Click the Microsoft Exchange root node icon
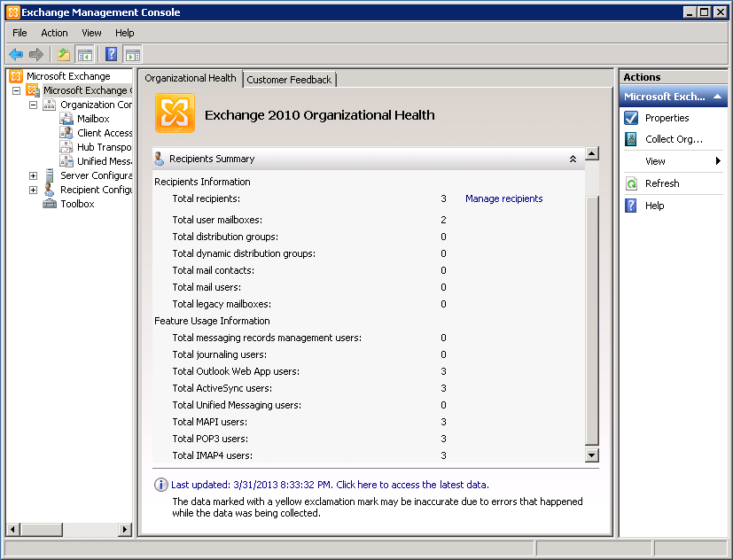 [16, 76]
